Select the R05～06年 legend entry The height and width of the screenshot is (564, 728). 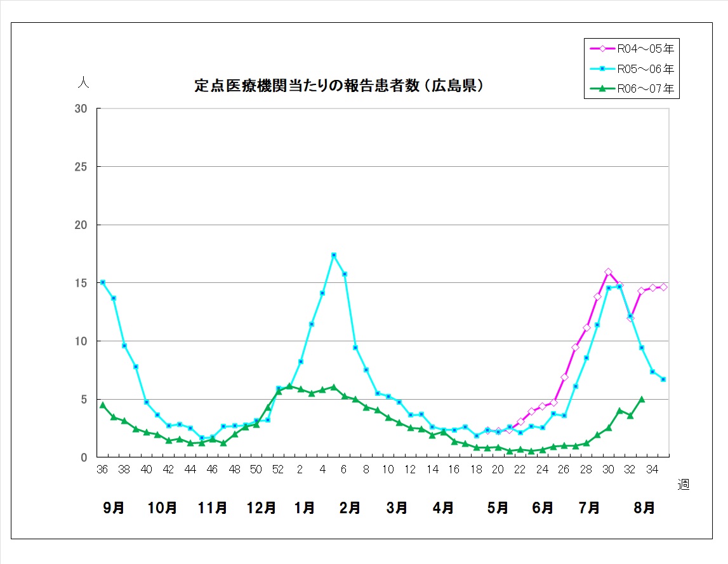click(x=632, y=69)
